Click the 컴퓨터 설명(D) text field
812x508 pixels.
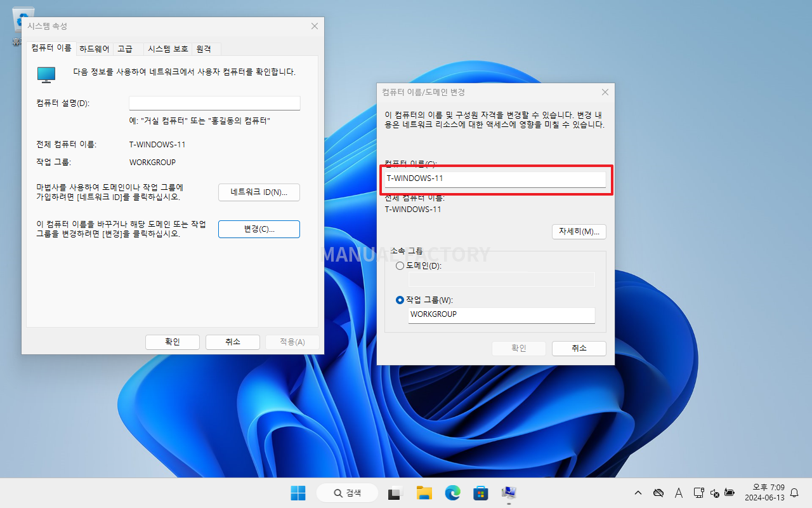pos(214,104)
